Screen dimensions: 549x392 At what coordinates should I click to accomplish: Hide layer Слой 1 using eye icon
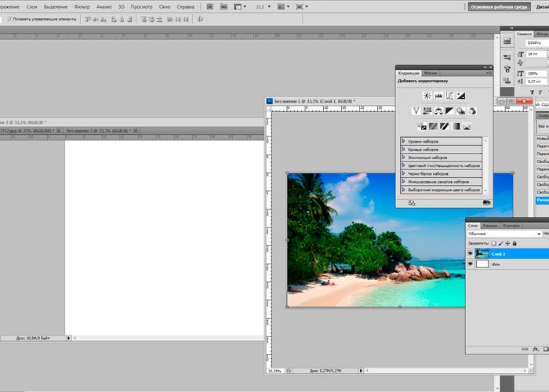click(471, 253)
